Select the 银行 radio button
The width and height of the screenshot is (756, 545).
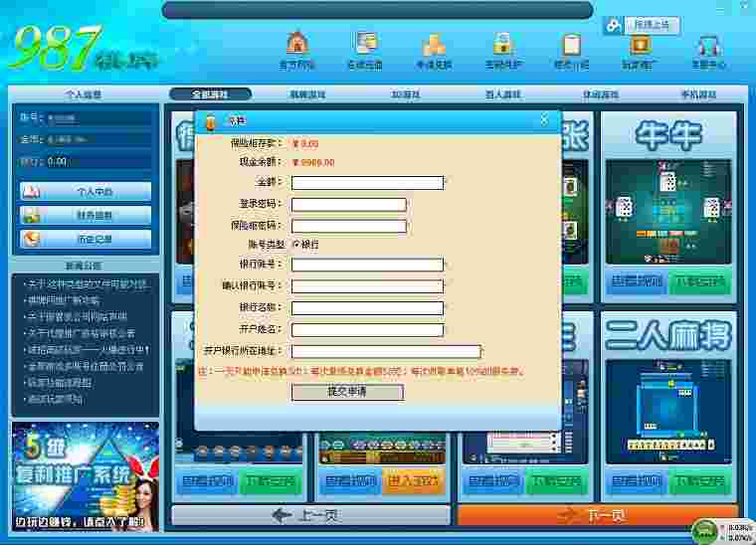tap(294, 244)
